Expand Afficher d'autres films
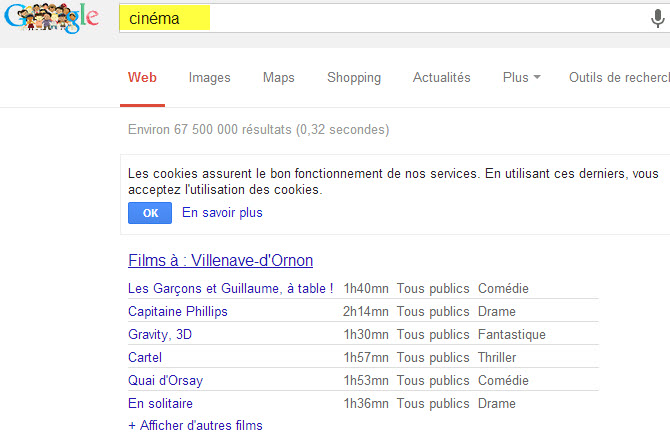This screenshot has width=670, height=442. (x=195, y=425)
